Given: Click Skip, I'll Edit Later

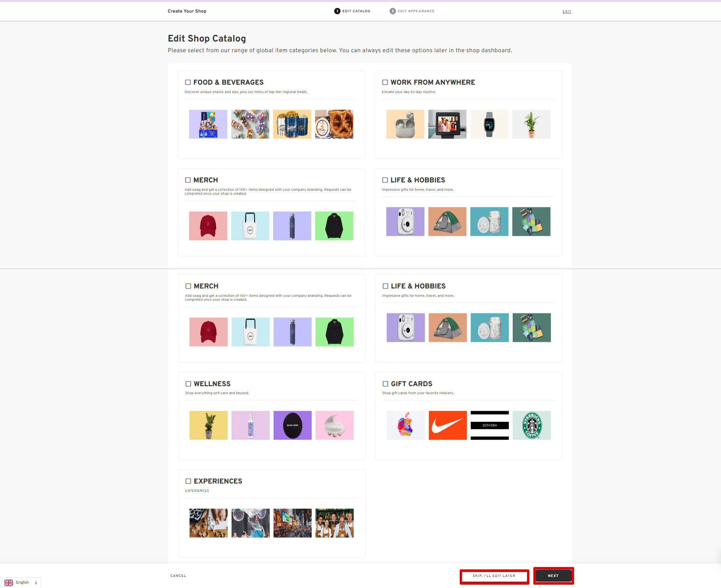Looking at the screenshot, I should (494, 576).
